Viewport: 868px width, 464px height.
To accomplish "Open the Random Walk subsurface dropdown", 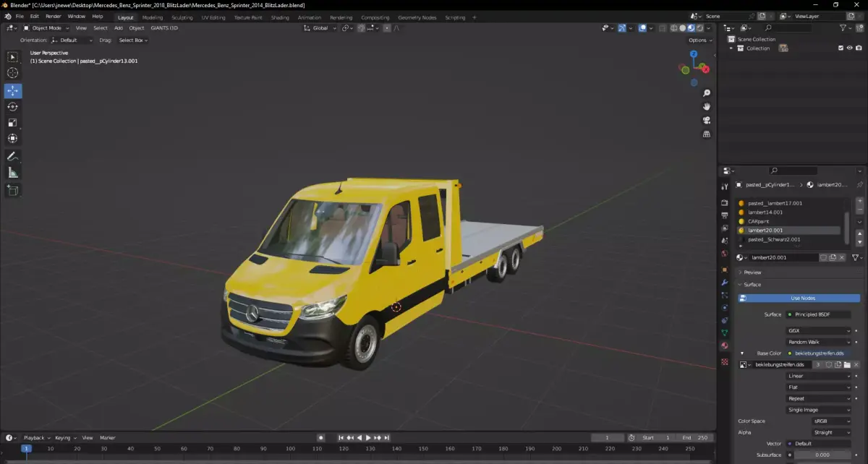I will pos(820,342).
